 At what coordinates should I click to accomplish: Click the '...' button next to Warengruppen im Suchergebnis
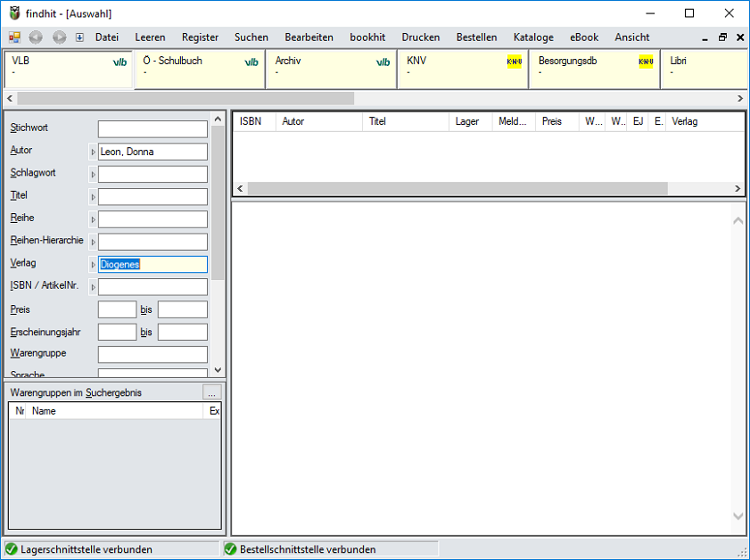[x=210, y=392]
